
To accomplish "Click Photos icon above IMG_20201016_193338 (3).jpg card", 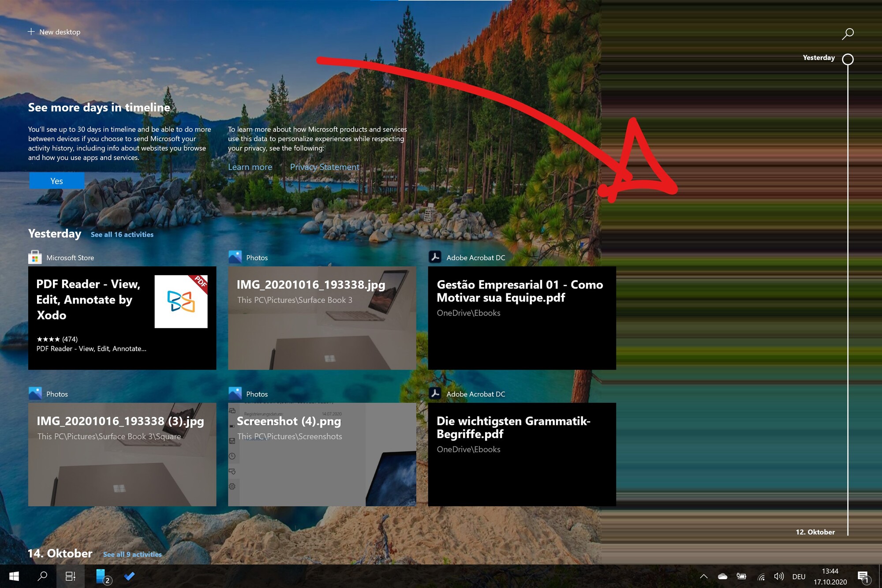I will (35, 393).
